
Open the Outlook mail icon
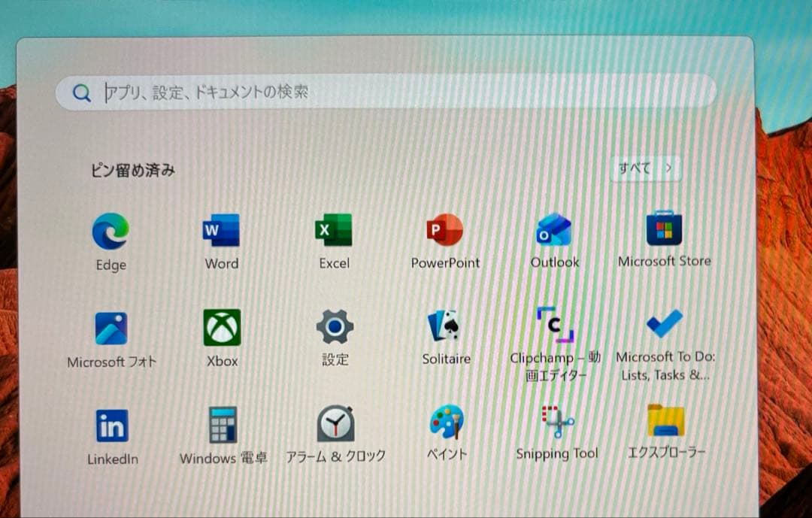click(x=554, y=229)
